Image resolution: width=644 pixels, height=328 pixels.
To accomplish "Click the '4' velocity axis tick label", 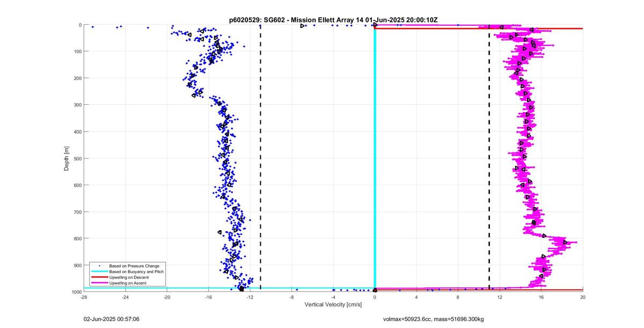I will pyautogui.click(x=416, y=297).
